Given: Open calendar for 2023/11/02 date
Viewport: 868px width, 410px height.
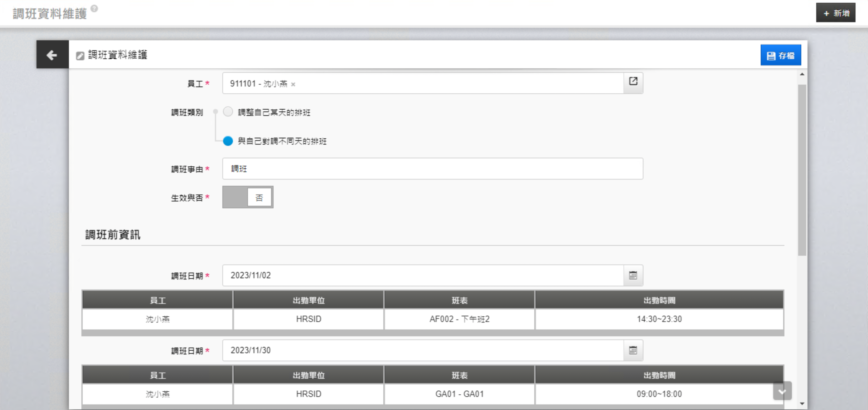Looking at the screenshot, I should (633, 275).
